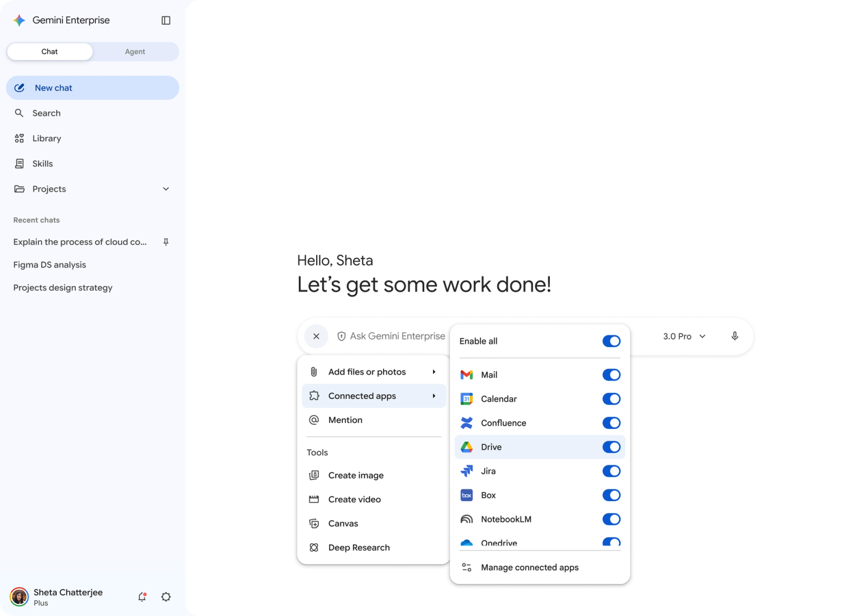Viewport: 866px width, 616px height.
Task: Click the Canvas icon
Action: [314, 523]
